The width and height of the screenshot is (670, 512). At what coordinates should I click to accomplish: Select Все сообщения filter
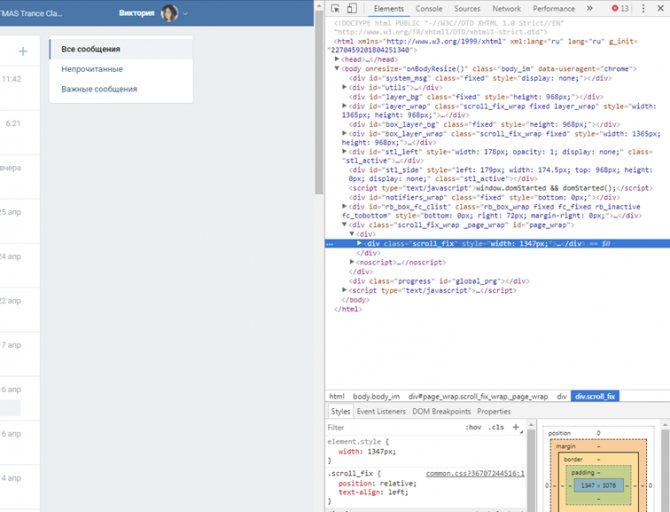click(120, 49)
